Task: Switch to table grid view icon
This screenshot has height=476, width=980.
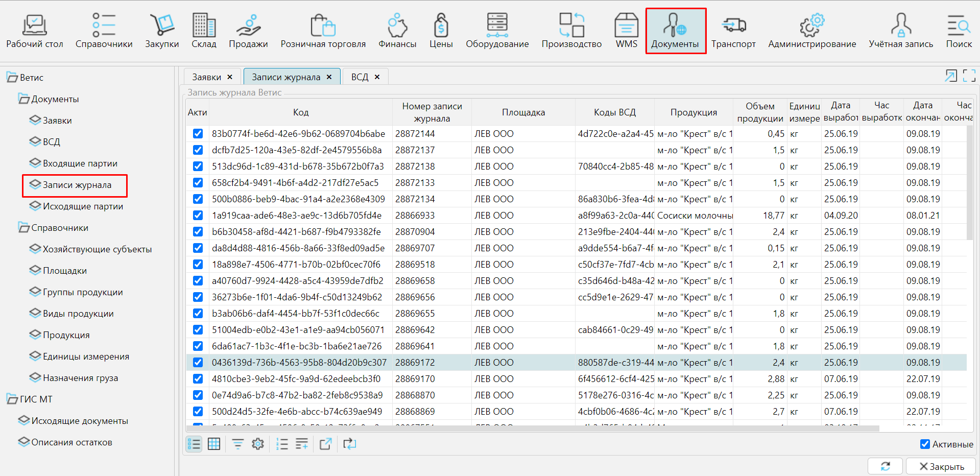Action: [214, 444]
